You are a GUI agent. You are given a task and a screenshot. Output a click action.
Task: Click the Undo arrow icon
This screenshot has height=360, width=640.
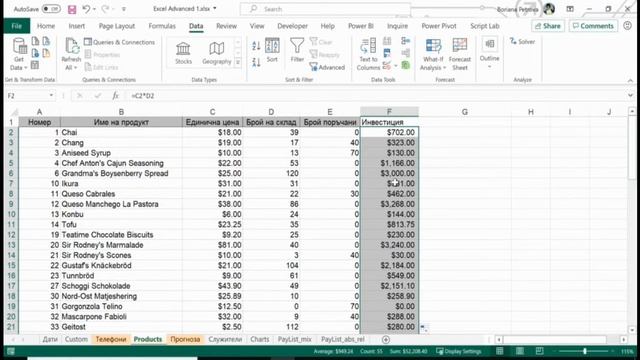click(86, 9)
